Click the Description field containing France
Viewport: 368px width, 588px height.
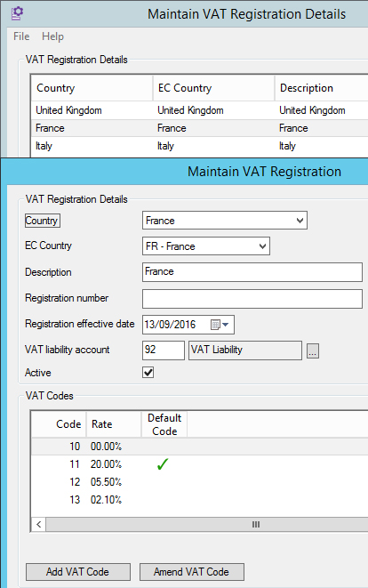pyautogui.click(x=252, y=272)
